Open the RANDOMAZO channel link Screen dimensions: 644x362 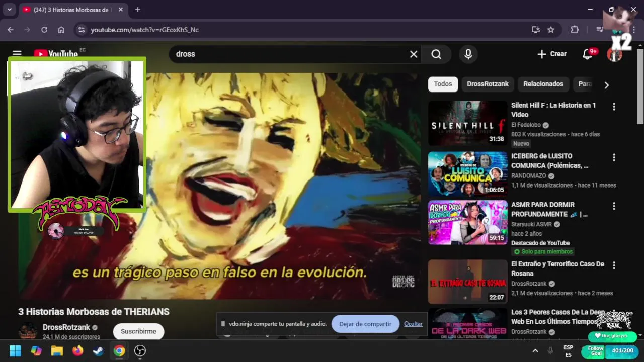pos(528,176)
